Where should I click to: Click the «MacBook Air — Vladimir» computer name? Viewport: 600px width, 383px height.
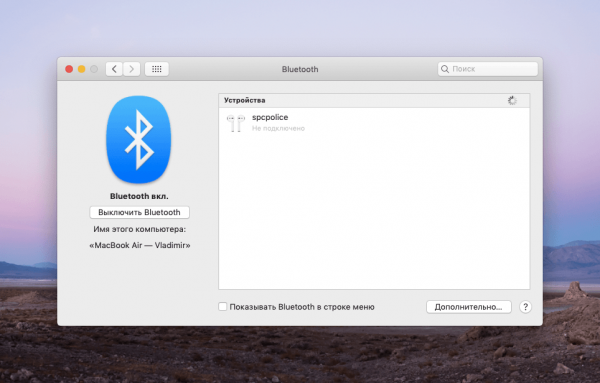pos(140,245)
